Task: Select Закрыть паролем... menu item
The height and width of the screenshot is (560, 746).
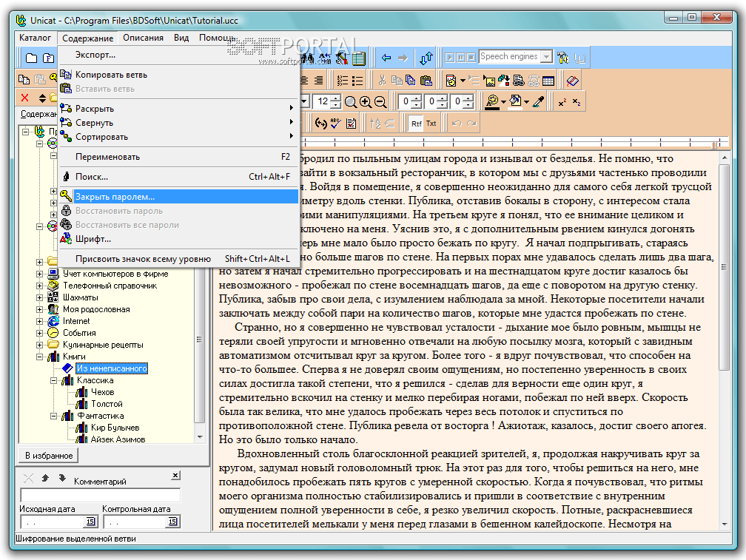Action: [178, 196]
